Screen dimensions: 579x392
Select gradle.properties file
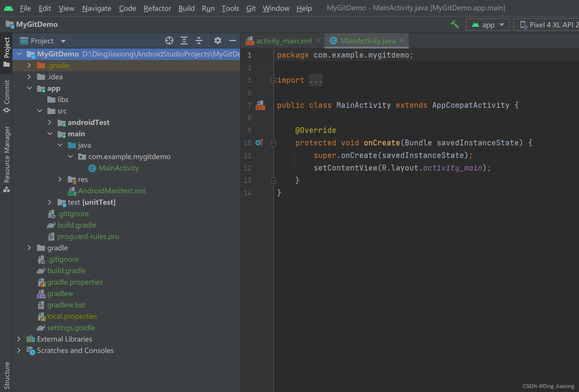point(75,282)
